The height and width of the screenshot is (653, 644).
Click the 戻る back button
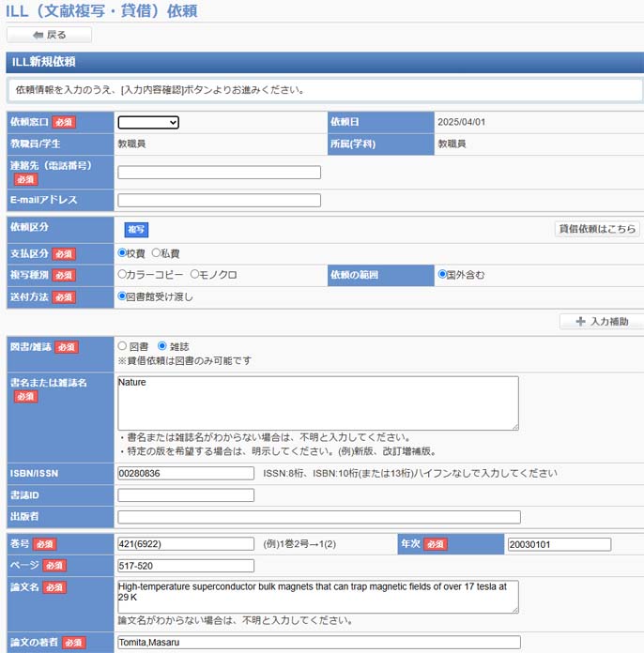[49, 35]
